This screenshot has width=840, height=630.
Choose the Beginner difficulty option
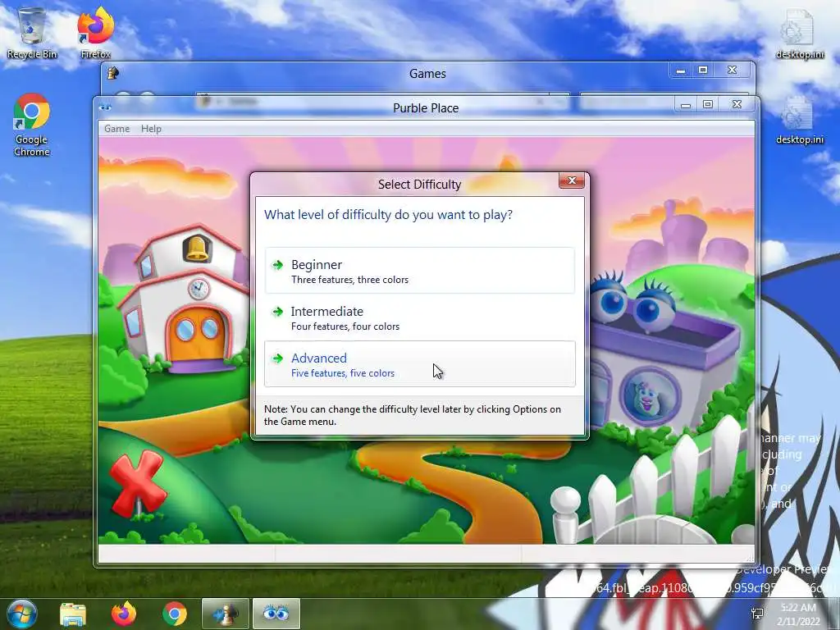419,271
